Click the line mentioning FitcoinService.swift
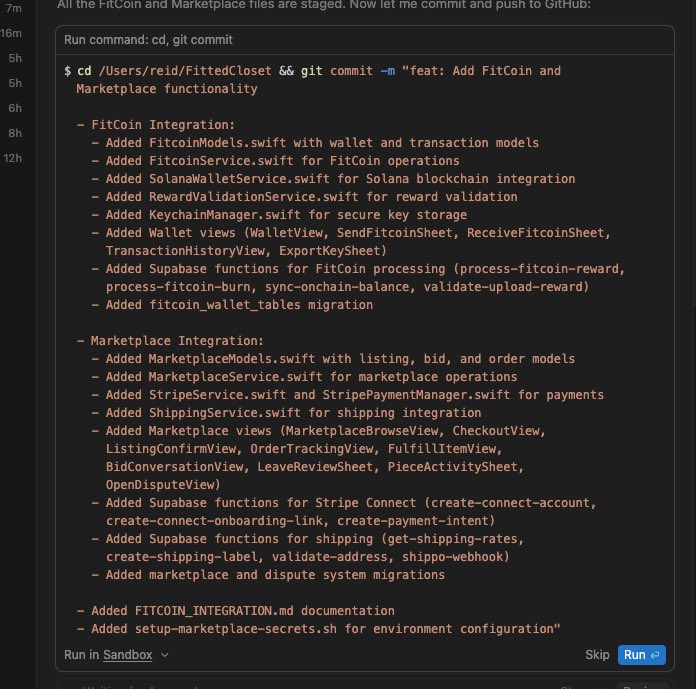 (275, 161)
